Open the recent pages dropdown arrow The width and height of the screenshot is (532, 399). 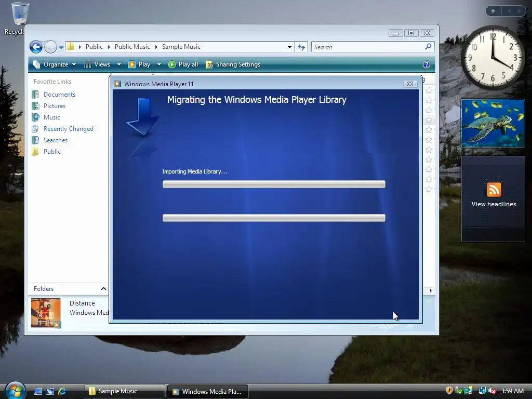pyautogui.click(x=61, y=47)
